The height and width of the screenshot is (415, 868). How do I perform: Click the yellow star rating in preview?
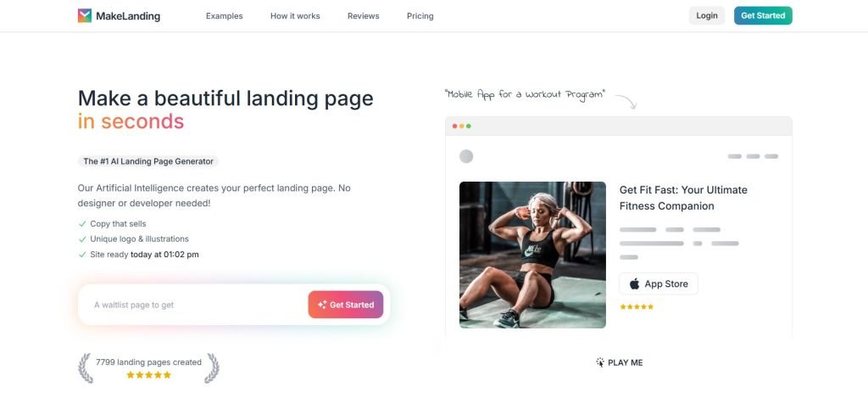(637, 306)
